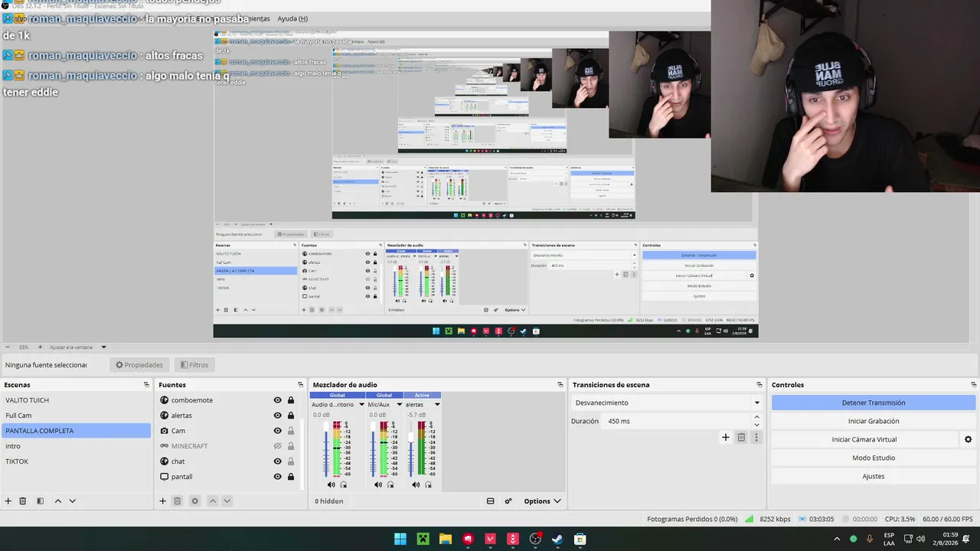Click Iniciar Grabación button
Screen dimensions: 980x551
pos(874,421)
